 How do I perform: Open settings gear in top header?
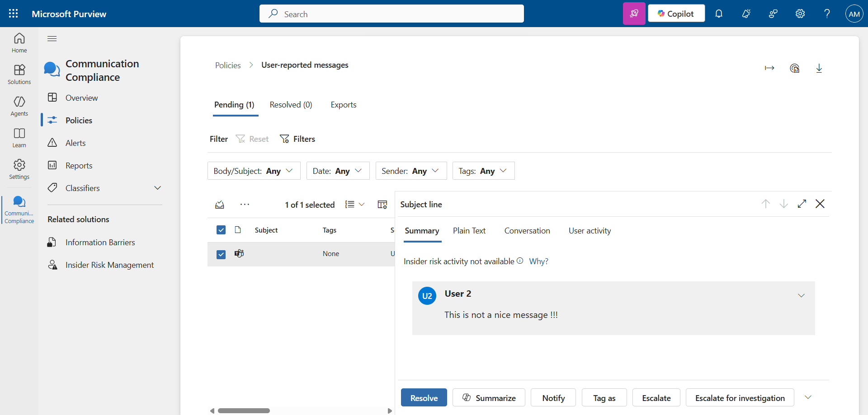(x=800, y=14)
